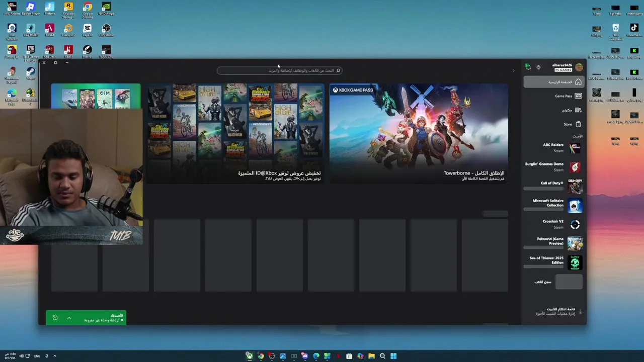Image resolution: width=644 pixels, height=362 pixels.
Task: Select Microsoft Solitaire Collection in sidebar
Action: (x=553, y=205)
